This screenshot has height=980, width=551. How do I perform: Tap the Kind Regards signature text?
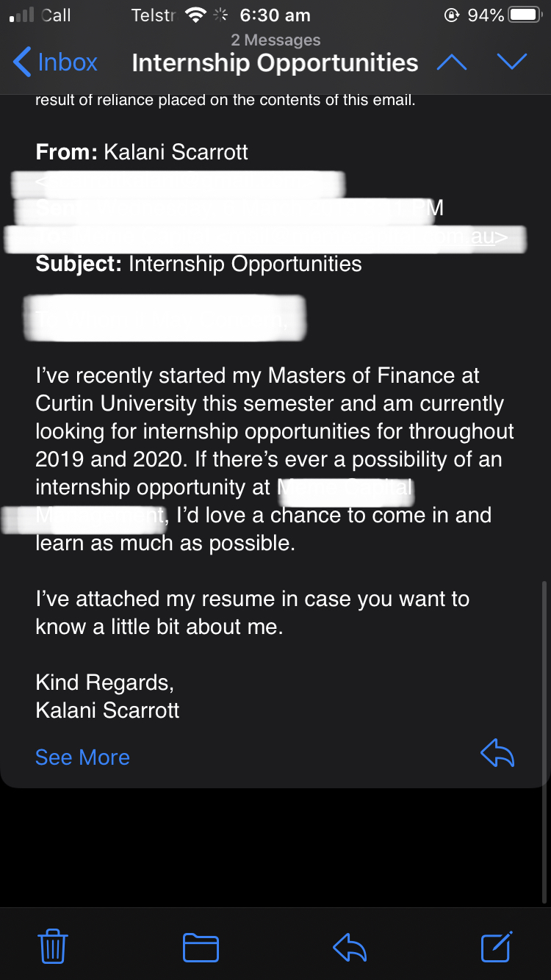click(104, 682)
